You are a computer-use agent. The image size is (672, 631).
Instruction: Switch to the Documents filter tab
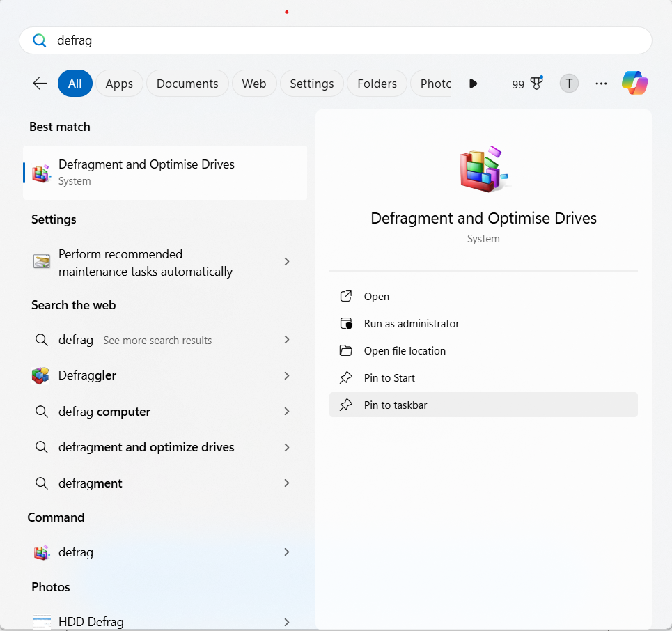coord(187,84)
